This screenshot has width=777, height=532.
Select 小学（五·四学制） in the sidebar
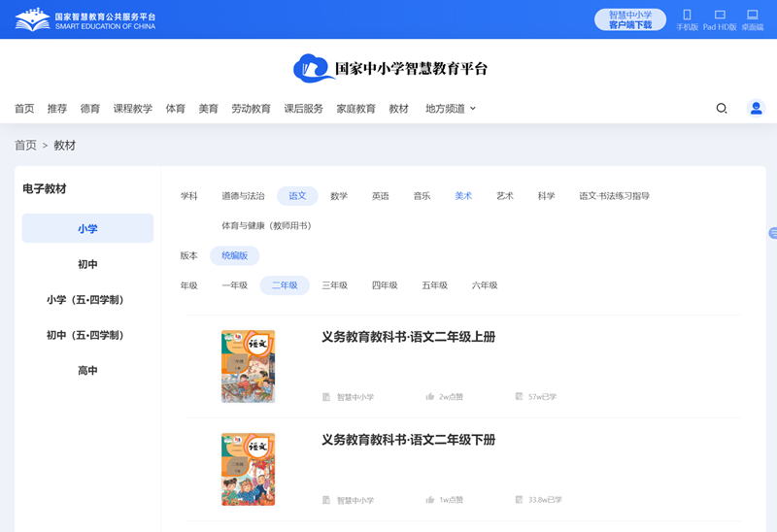[87, 300]
